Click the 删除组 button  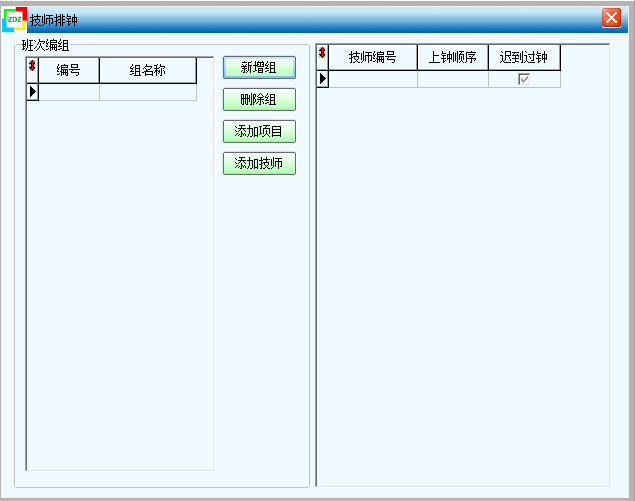[259, 99]
